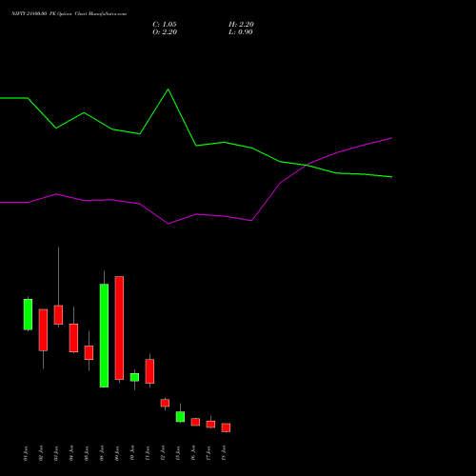Click the high value 'H: 2.20'
476x476 pixels.
(x=241, y=25)
